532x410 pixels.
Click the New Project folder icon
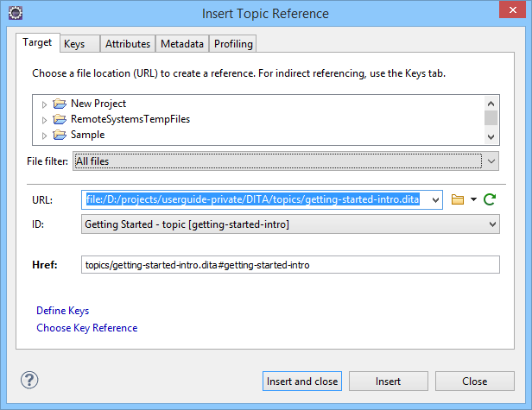coord(60,104)
